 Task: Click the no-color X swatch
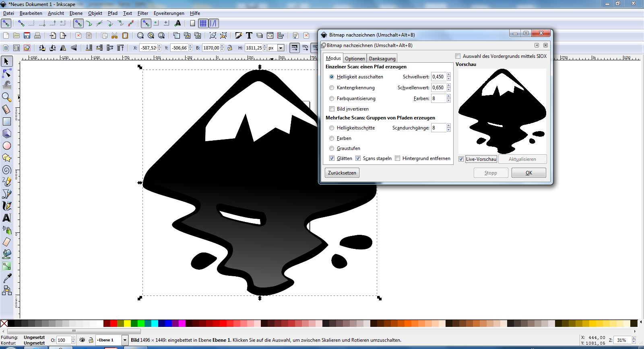pos(4,323)
